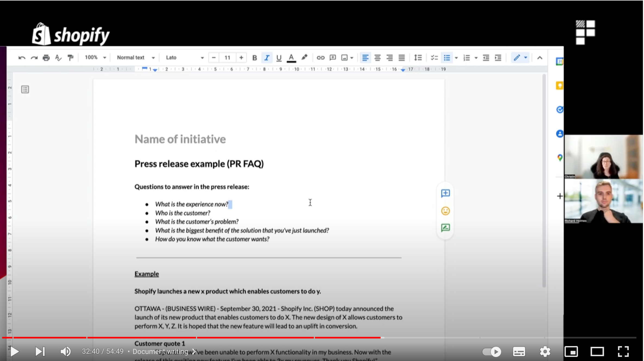644x361 pixels.
Task: Open Google Tasks in the side panel
Action: pyautogui.click(x=560, y=110)
